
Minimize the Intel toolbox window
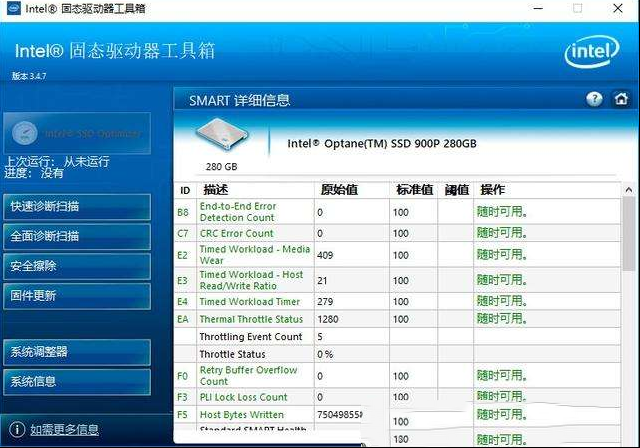(538, 8)
